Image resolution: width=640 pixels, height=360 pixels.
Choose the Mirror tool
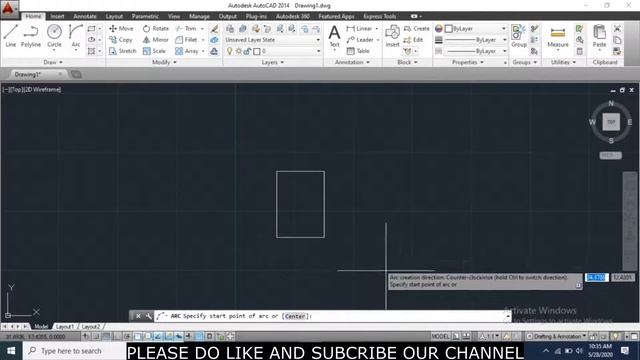[x=156, y=40]
